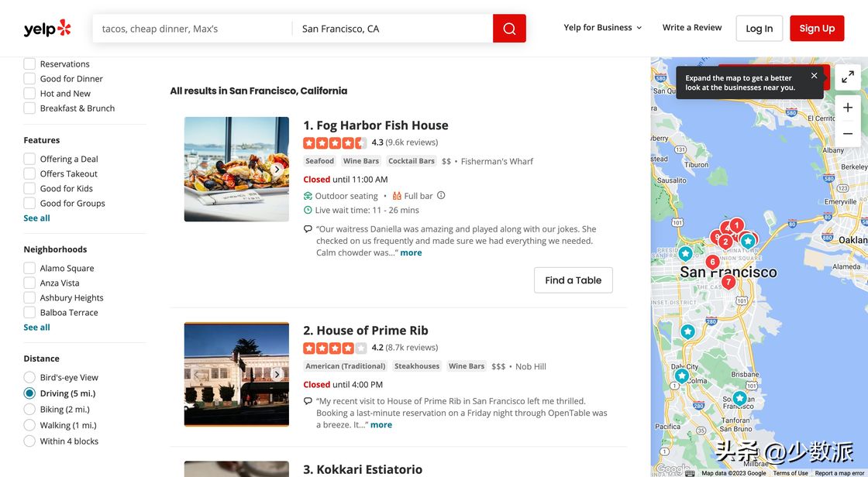The width and height of the screenshot is (868, 477).
Task: Click map pin number 7
Action: coord(728,282)
